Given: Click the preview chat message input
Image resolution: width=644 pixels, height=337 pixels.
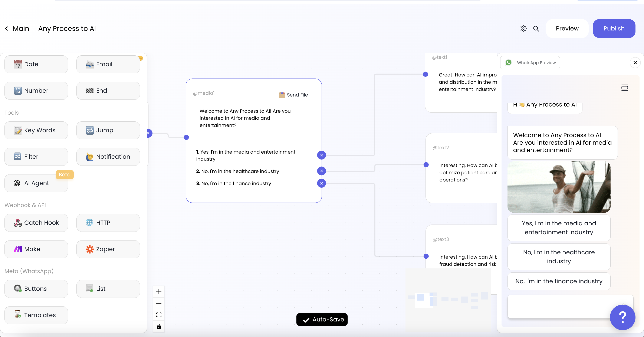Looking at the screenshot, I should tap(558, 306).
